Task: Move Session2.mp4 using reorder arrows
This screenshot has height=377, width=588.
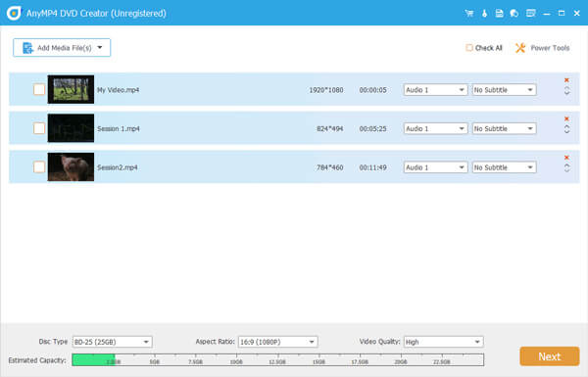Action: (x=566, y=167)
